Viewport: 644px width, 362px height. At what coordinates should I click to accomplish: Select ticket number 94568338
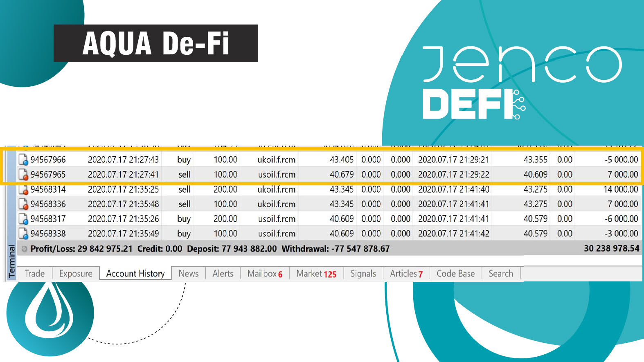point(48,234)
